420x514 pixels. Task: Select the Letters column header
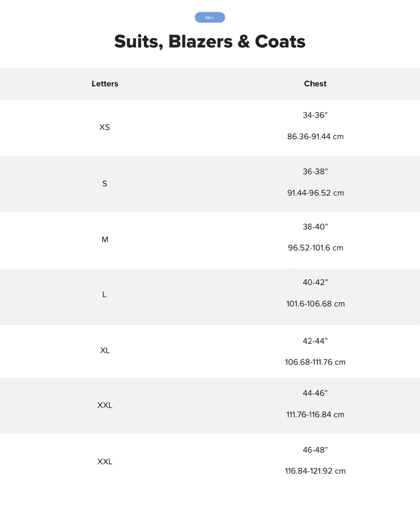pyautogui.click(x=105, y=84)
